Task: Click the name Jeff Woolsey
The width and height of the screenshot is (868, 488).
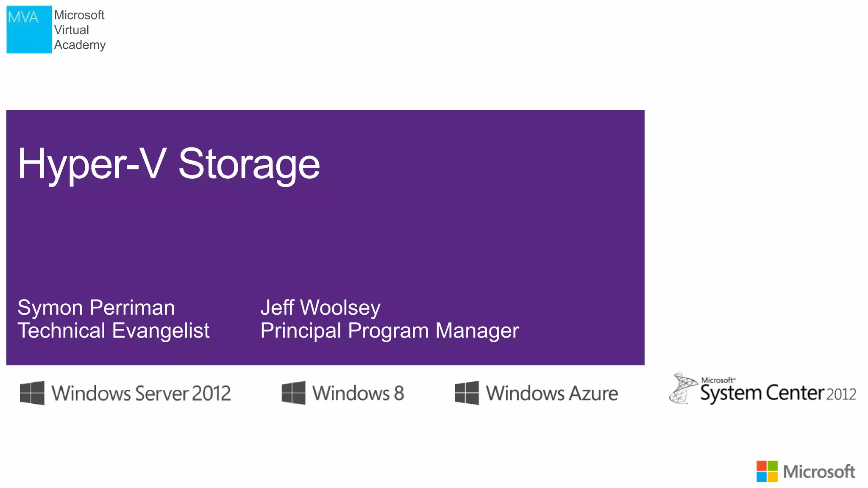Action: click(320, 308)
